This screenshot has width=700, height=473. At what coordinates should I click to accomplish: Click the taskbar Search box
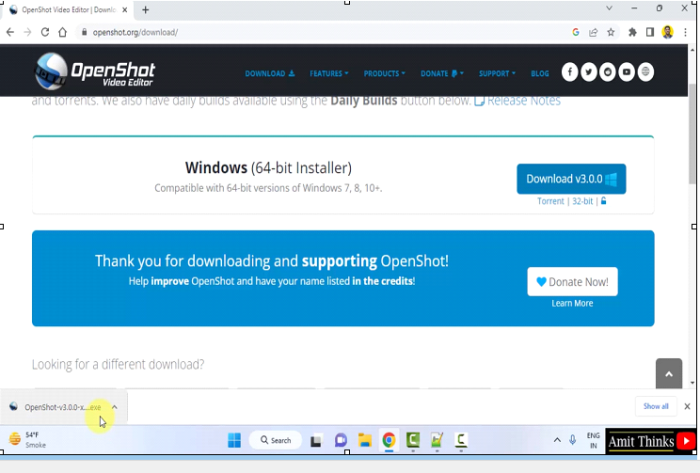[x=275, y=440]
